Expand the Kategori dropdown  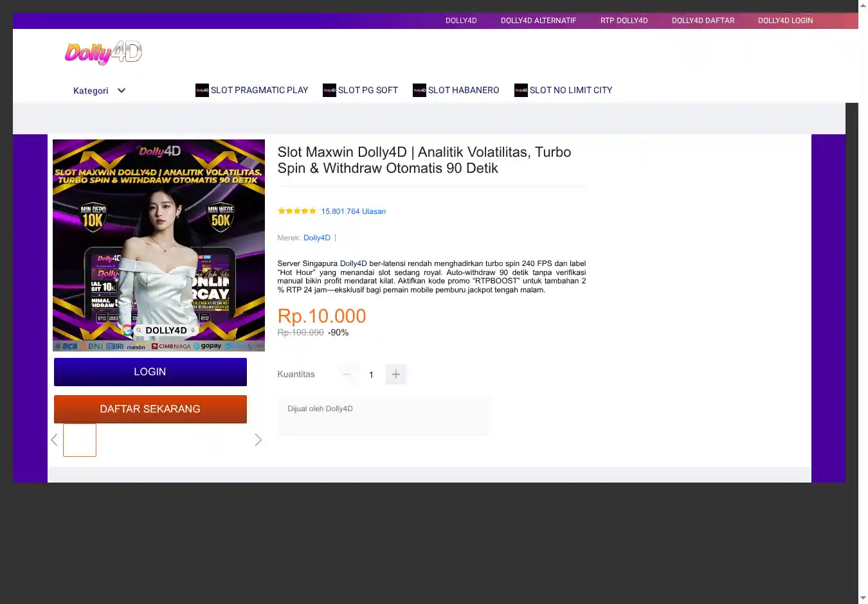click(x=99, y=91)
